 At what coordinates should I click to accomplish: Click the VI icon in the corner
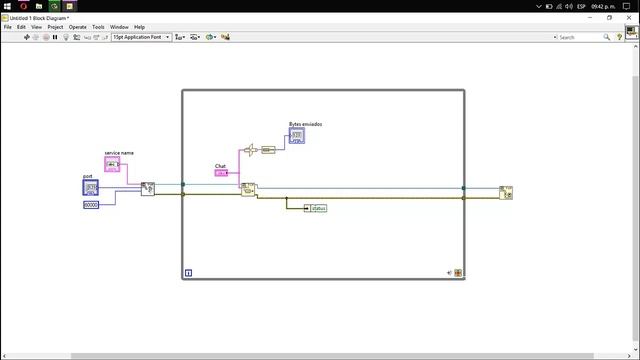click(x=631, y=32)
